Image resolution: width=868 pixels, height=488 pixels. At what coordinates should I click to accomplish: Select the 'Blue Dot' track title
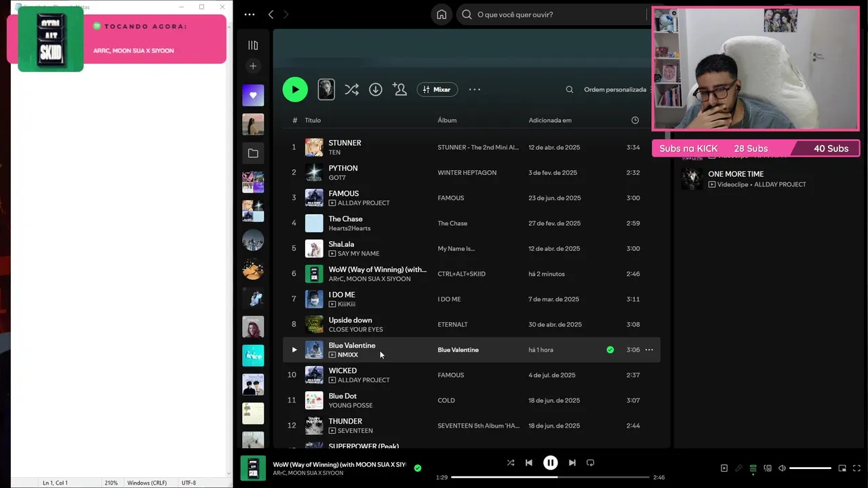click(x=342, y=396)
